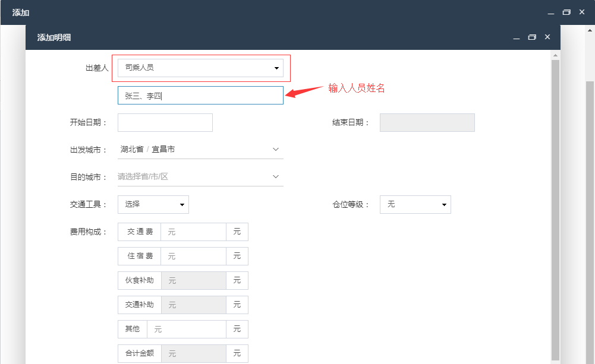
Task: Close the 添加明细 dialog
Action: point(547,37)
